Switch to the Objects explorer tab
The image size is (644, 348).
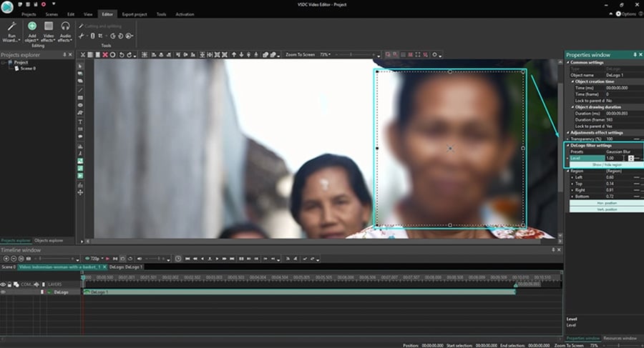click(49, 240)
